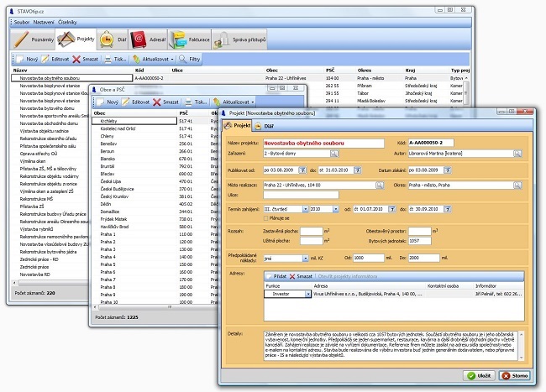Open the Fakturace module

(x=190, y=39)
